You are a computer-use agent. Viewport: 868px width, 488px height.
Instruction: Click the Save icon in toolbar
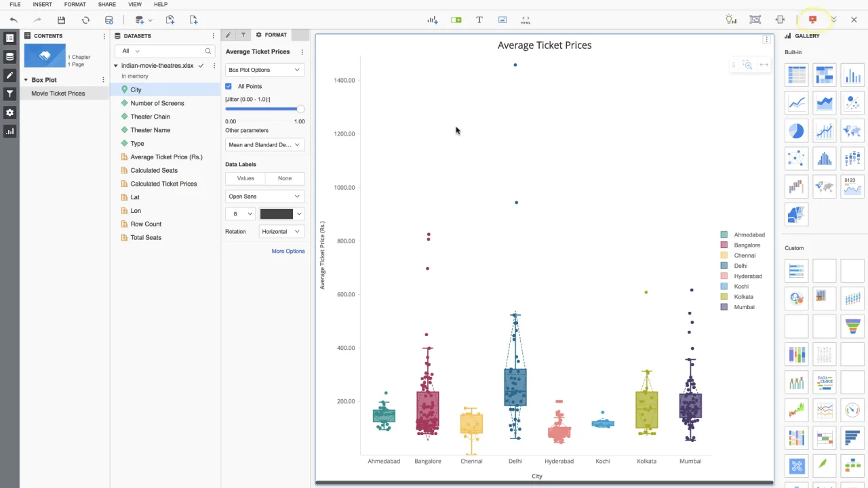(62, 20)
